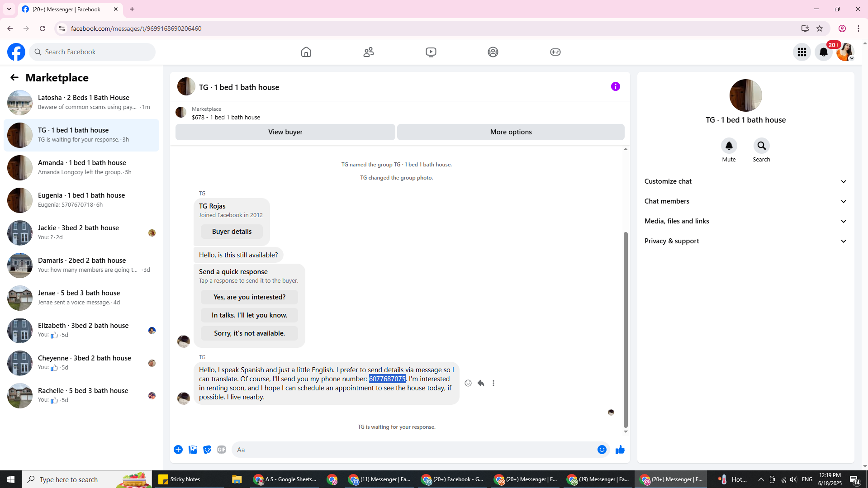Viewport: 868px width, 488px height.
Task: Open A S - Google Sheets taskbar window
Action: (x=285, y=479)
